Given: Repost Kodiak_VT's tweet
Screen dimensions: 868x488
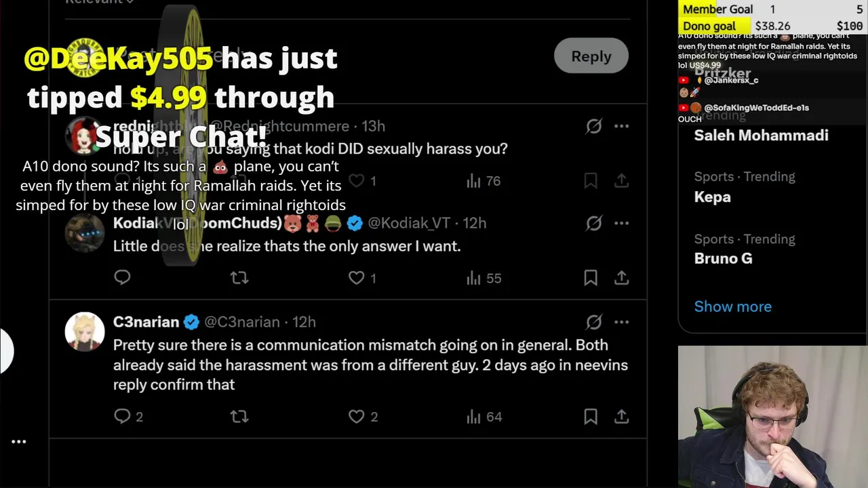Looking at the screenshot, I should pyautogui.click(x=239, y=278).
